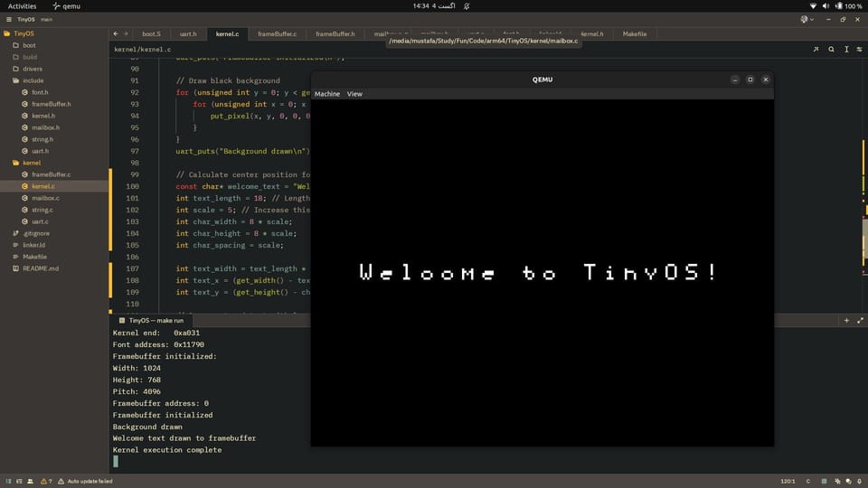The height and width of the screenshot is (488, 868).
Task: Open View menu in QEMU window
Action: tap(354, 94)
